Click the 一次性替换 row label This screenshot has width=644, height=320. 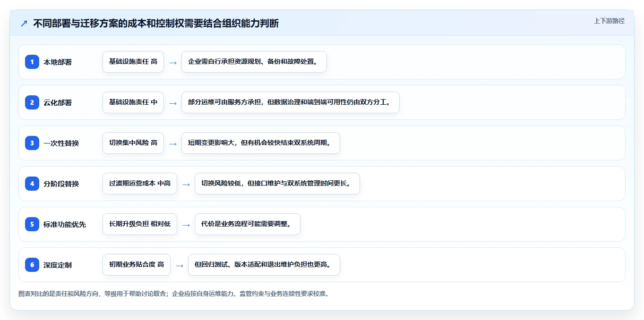click(x=61, y=143)
